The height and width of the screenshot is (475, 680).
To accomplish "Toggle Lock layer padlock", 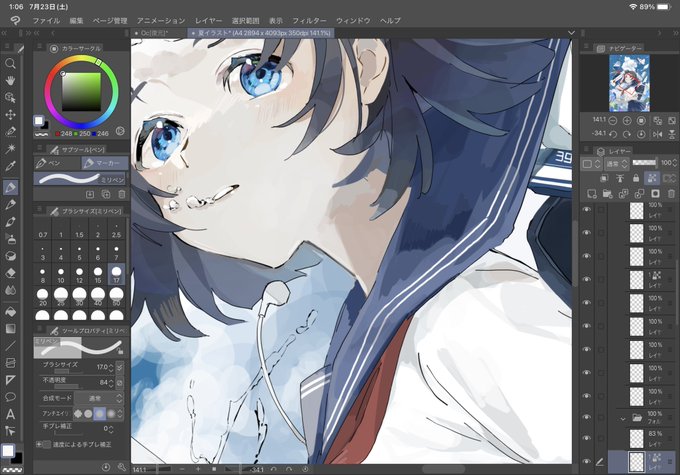I will [636, 178].
